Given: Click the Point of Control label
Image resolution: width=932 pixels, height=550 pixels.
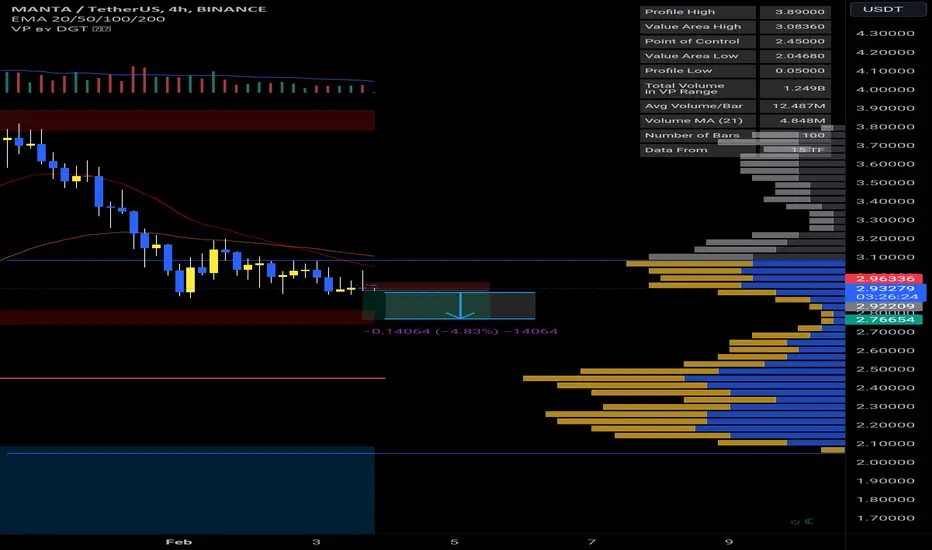Looking at the screenshot, I should 698,42.
